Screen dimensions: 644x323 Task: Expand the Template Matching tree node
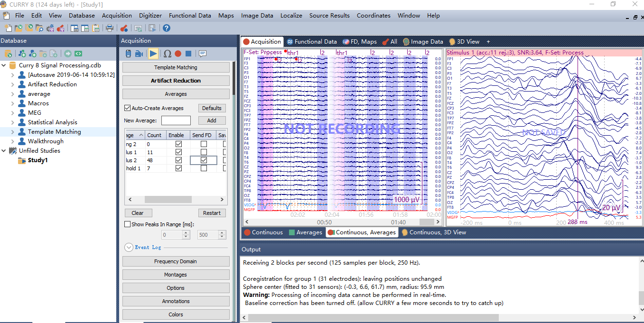point(13,132)
